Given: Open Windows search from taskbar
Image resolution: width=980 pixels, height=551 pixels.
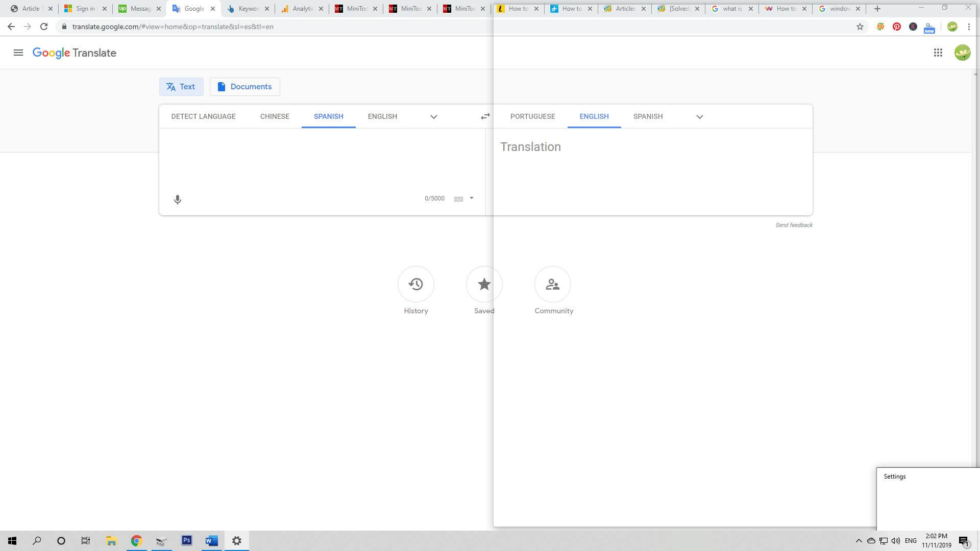Looking at the screenshot, I should (x=37, y=541).
